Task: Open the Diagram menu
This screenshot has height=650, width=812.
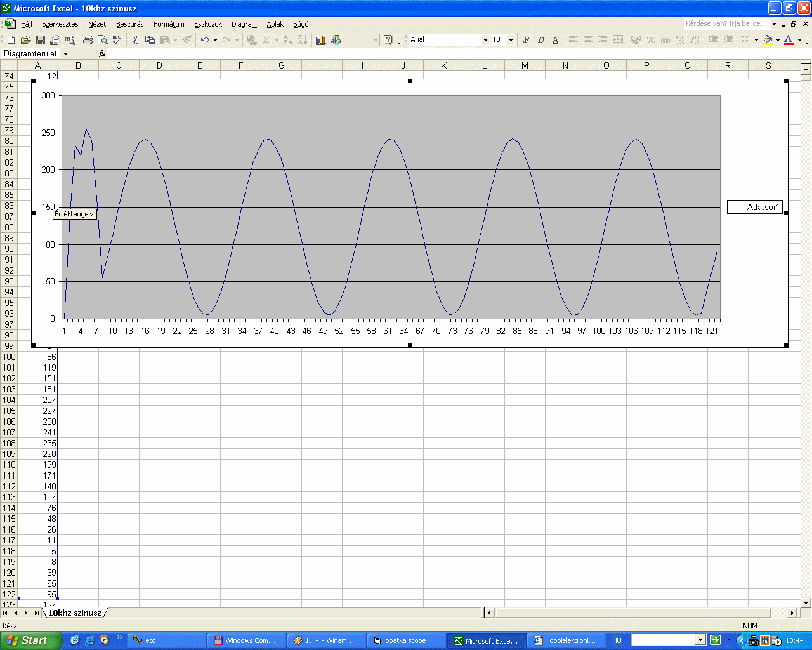Action: 244,24
